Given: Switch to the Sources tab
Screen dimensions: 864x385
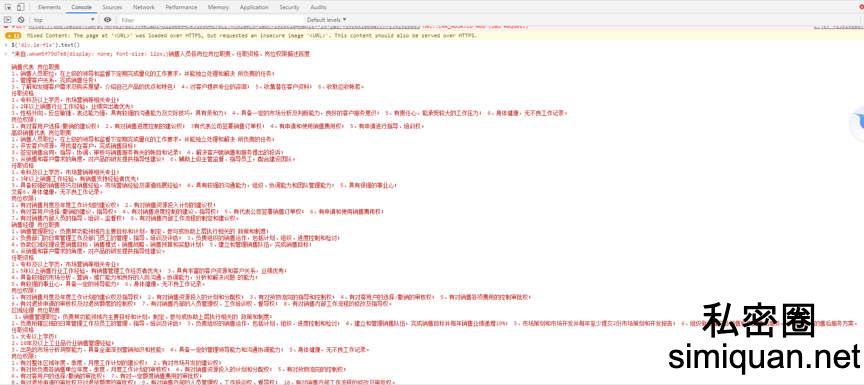Looking at the screenshot, I should point(112,7).
